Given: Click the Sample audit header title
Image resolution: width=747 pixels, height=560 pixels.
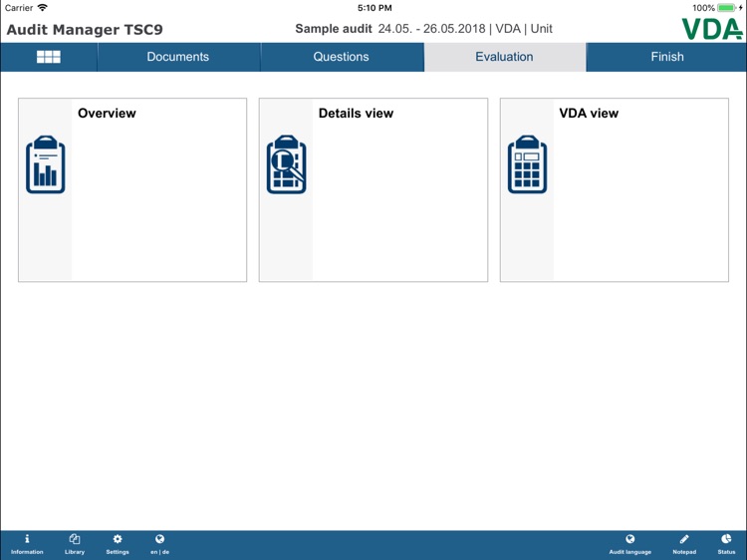Looking at the screenshot, I should tap(334, 29).
